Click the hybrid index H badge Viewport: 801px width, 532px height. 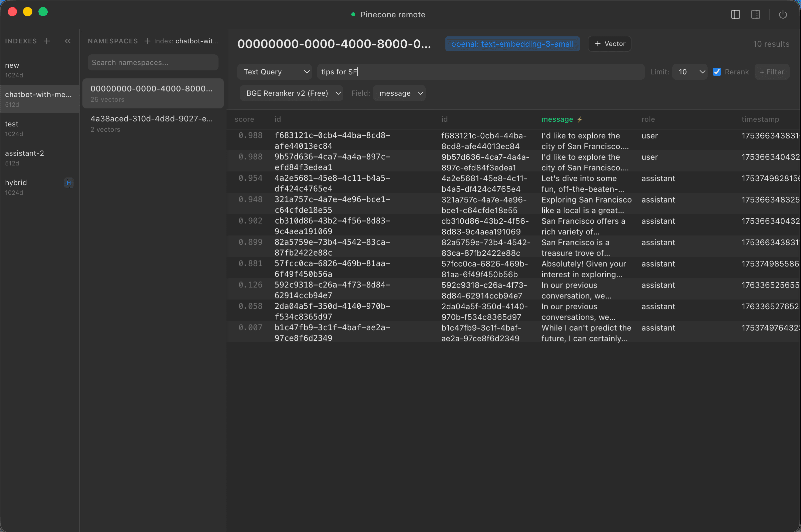pos(69,183)
